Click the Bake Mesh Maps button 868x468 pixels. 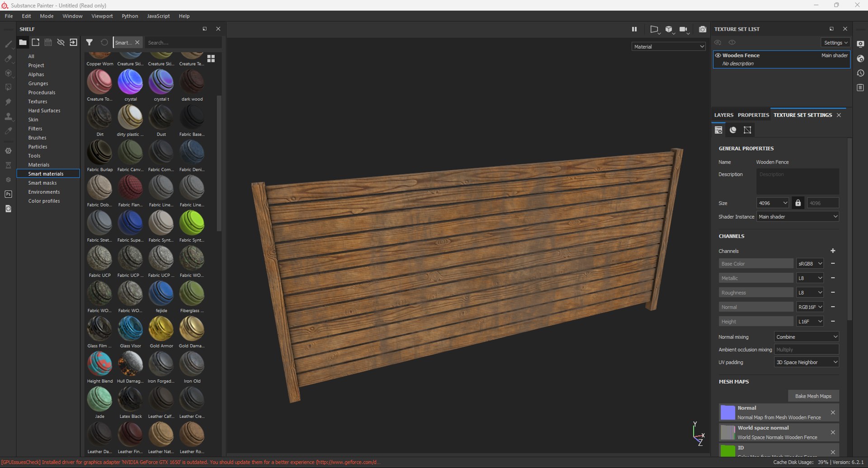point(813,396)
